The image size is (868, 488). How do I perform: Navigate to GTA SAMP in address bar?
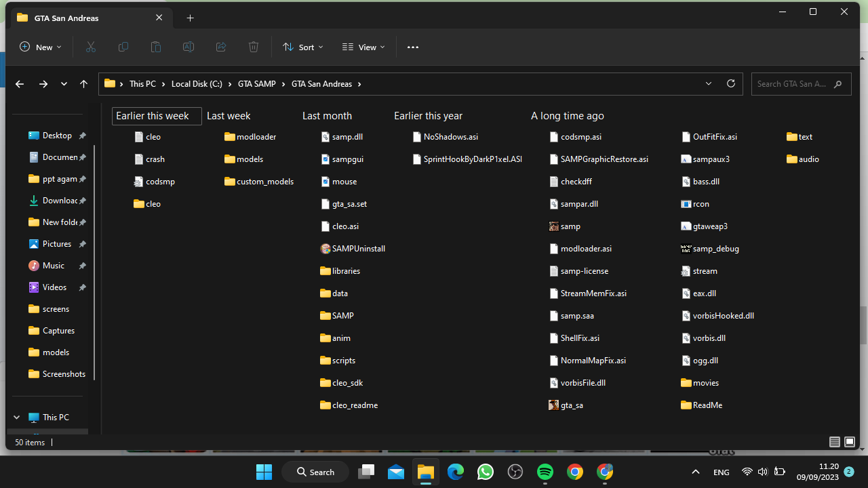coord(257,84)
